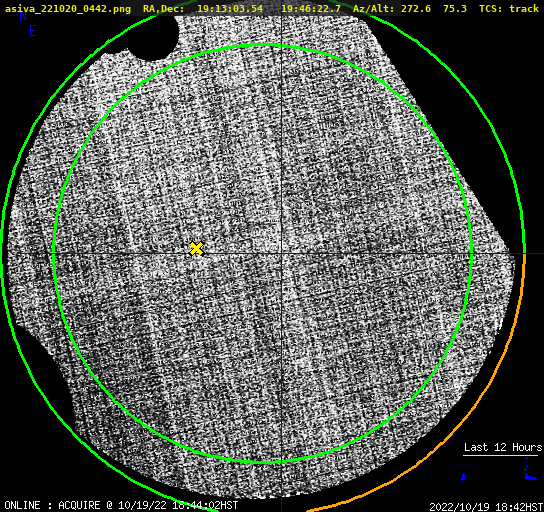Screen dimensions: 544x512
Task: Click the Last 12 Hours label
Action: coord(503,447)
